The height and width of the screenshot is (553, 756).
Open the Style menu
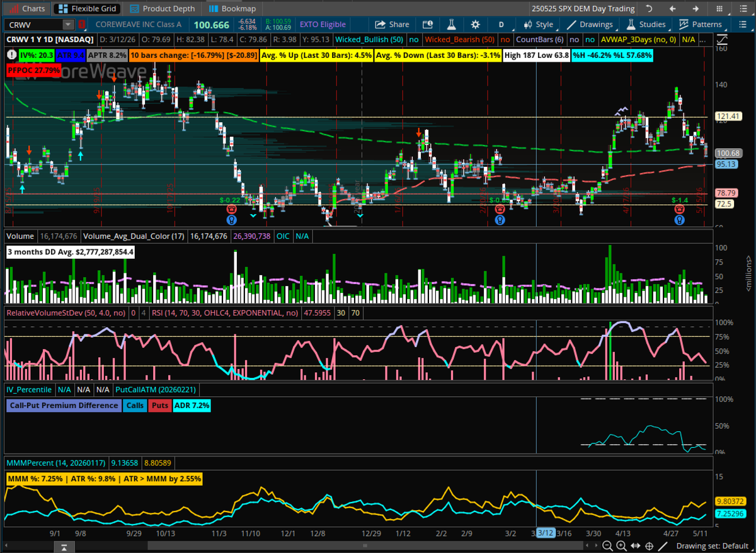[540, 25]
